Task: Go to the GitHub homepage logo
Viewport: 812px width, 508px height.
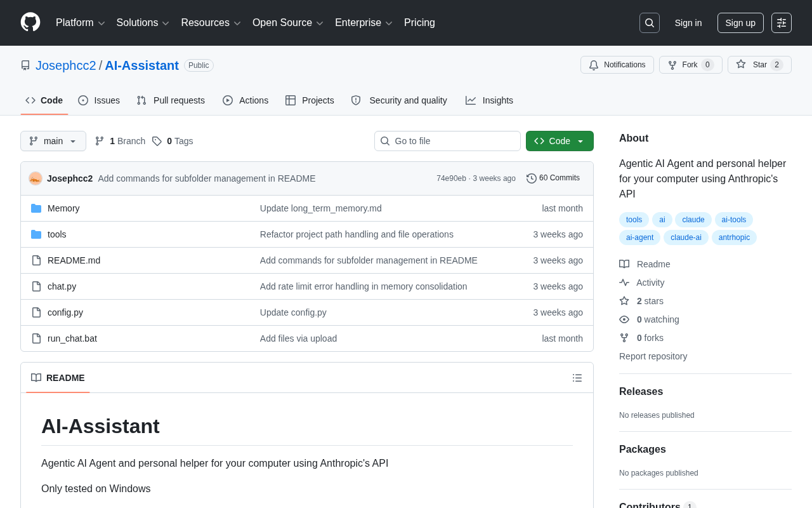Action: click(x=30, y=22)
